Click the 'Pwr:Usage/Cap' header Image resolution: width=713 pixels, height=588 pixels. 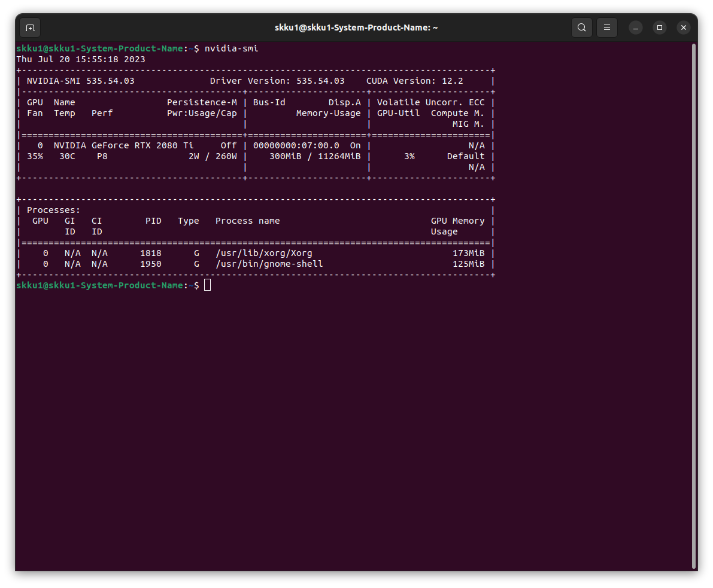coord(202,113)
